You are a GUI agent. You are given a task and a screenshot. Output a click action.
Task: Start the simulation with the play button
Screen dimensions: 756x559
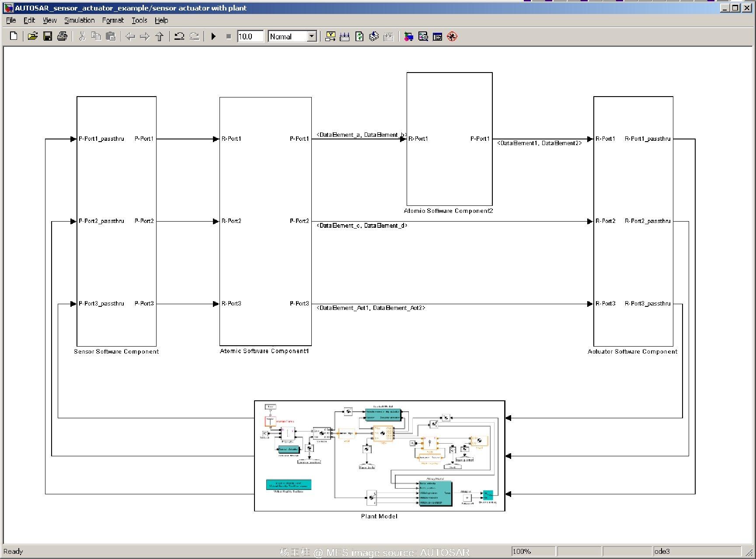click(214, 36)
